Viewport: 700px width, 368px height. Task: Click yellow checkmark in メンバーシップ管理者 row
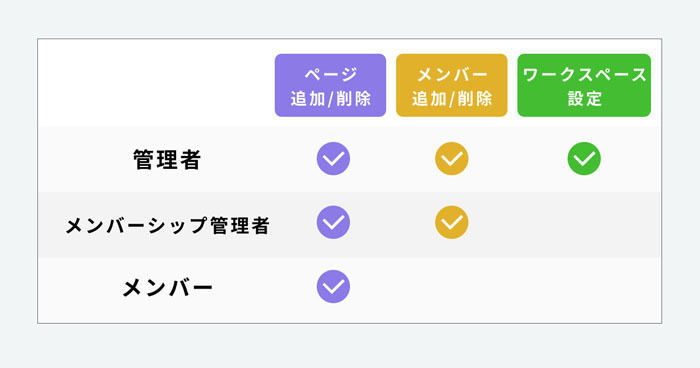(x=451, y=222)
